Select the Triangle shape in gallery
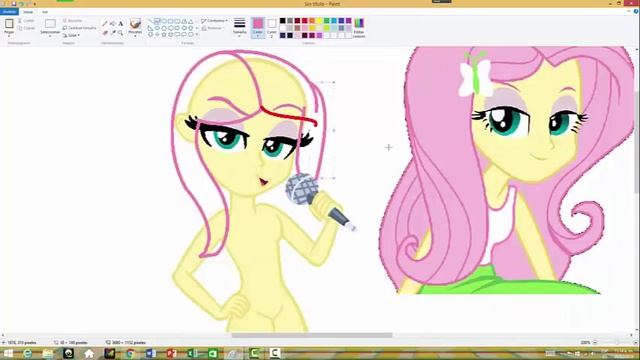 click(x=191, y=21)
